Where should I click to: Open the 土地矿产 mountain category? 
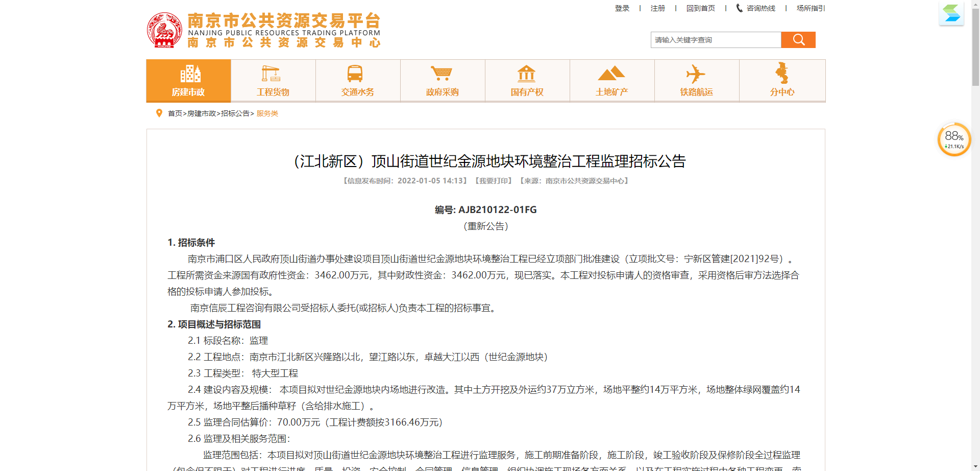coord(611,81)
